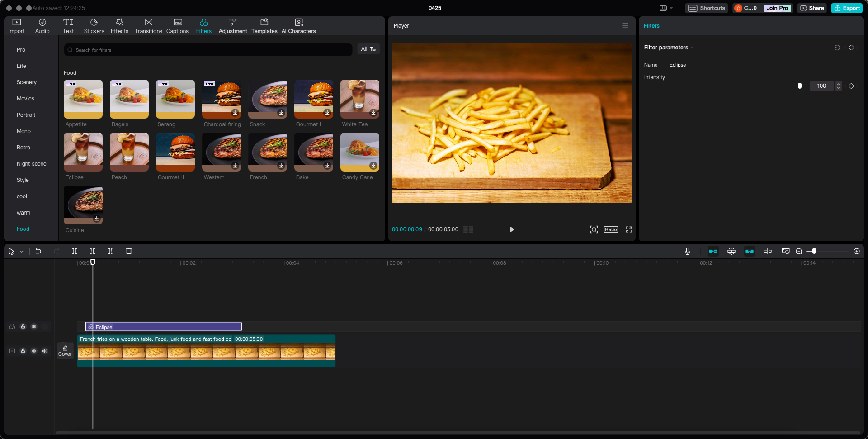Screen dimensions: 868x439
Task: Open the AI Characters panel
Action: 299,26
